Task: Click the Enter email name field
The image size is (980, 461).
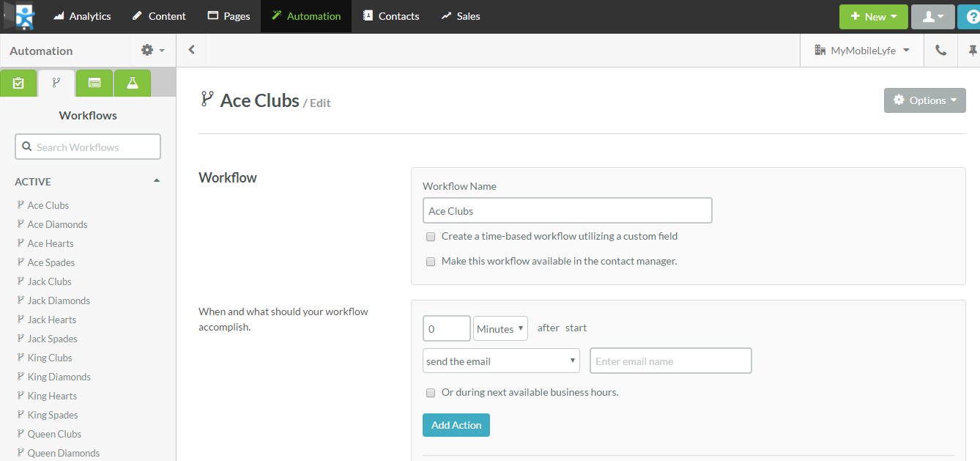Action: pyautogui.click(x=671, y=361)
